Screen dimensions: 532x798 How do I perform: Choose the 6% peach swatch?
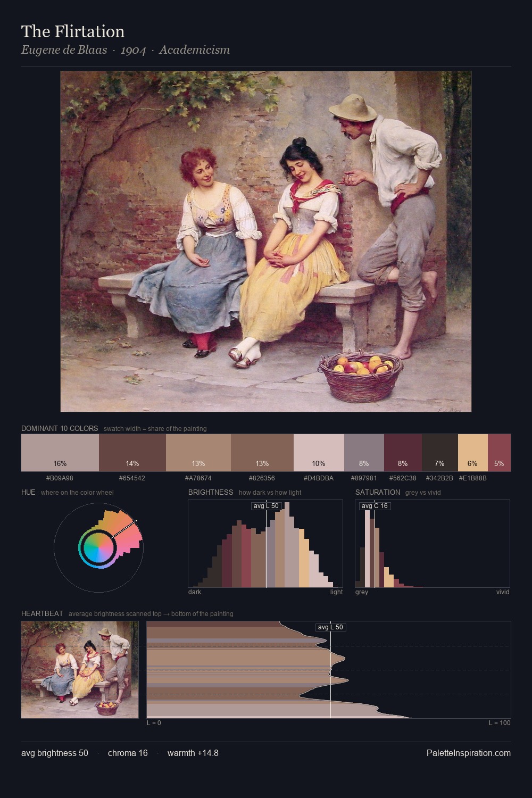(x=472, y=453)
